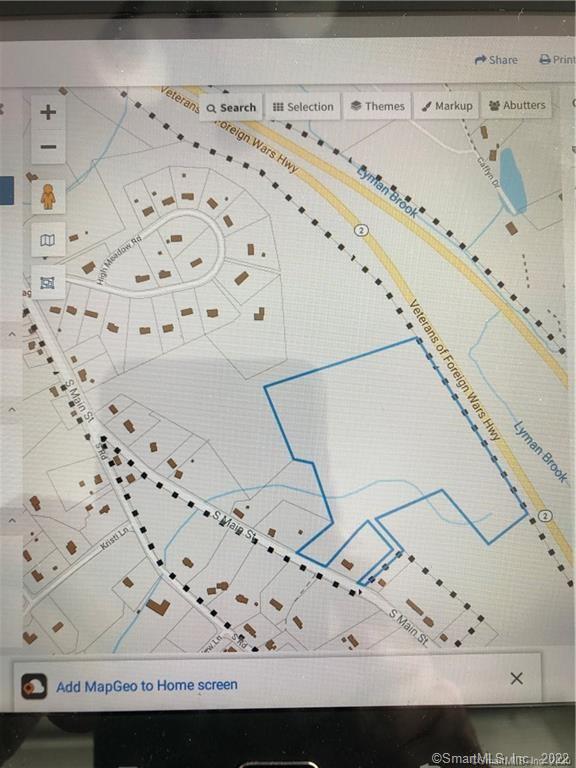Viewport: 576px width, 768px height.
Task: Click the zoom-to-extent frame icon
Action: point(48,283)
